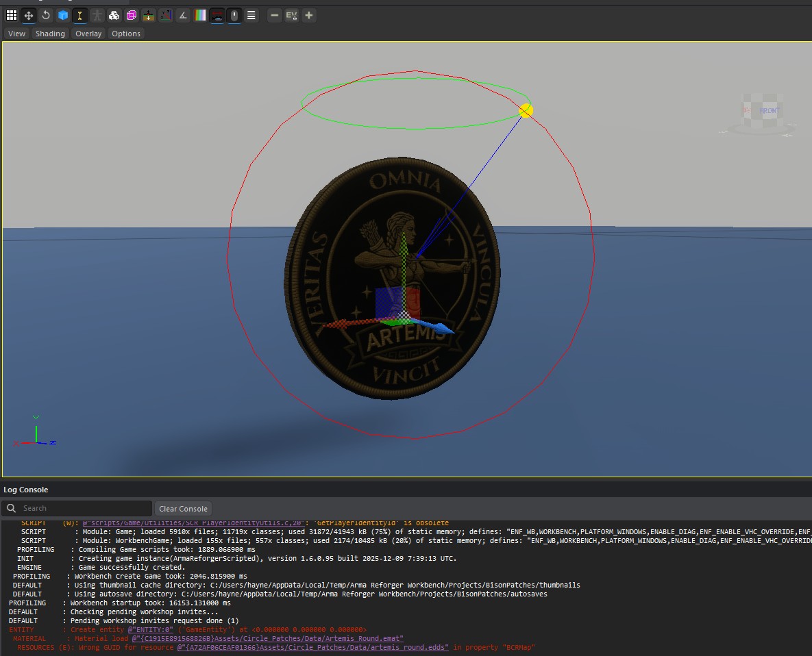812x656 pixels.
Task: Click the snap to ground icon
Action: pyautogui.click(x=149, y=15)
